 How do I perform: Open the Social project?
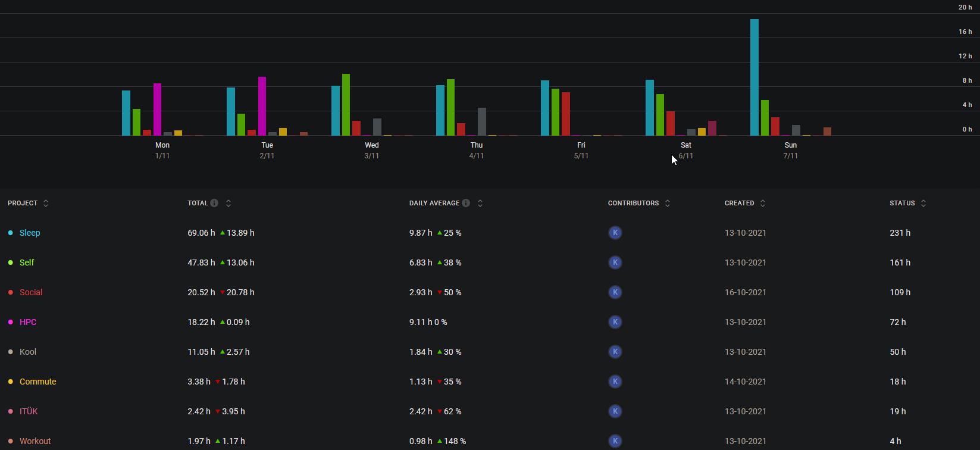(31, 292)
